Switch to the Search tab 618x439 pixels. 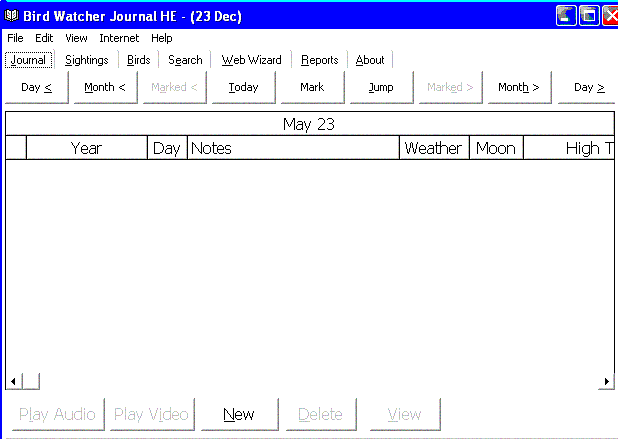tap(185, 60)
